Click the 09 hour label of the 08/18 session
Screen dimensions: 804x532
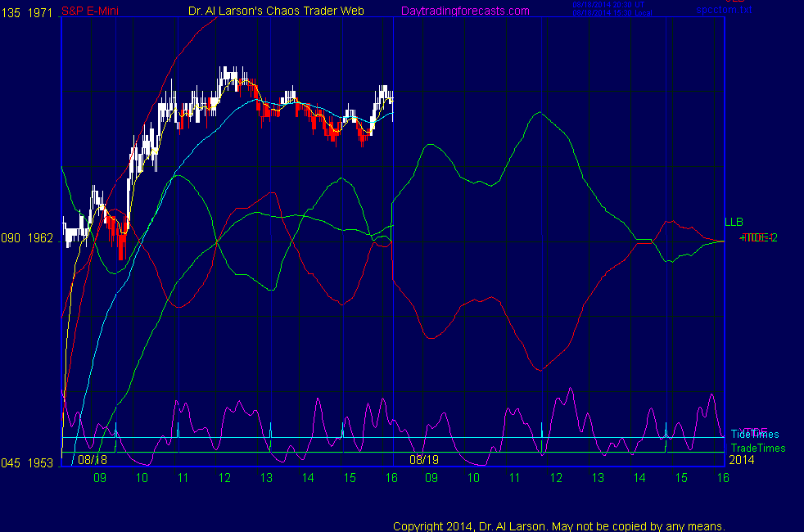click(99, 478)
